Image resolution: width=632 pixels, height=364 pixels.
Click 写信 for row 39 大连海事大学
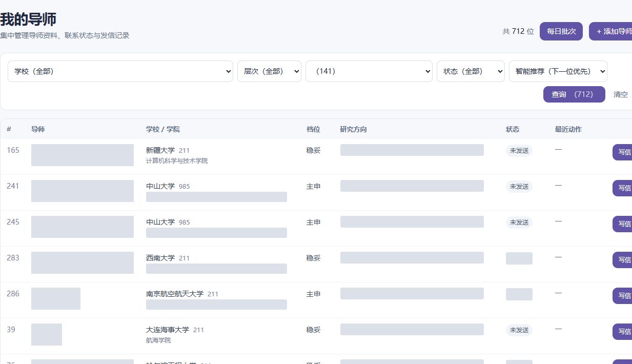coord(623,332)
